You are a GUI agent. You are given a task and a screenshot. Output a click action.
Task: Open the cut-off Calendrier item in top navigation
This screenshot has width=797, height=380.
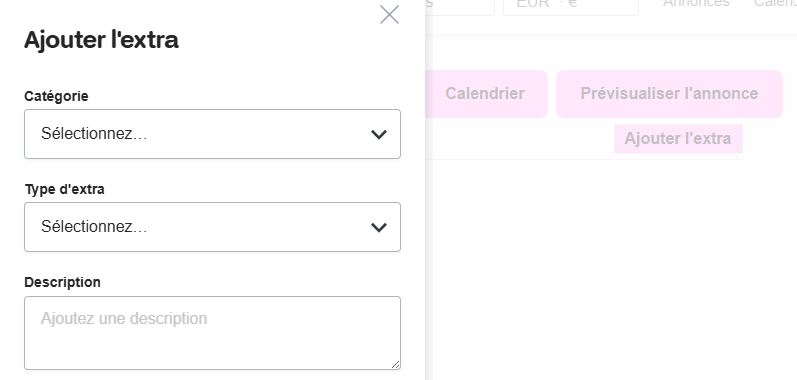pos(775,3)
